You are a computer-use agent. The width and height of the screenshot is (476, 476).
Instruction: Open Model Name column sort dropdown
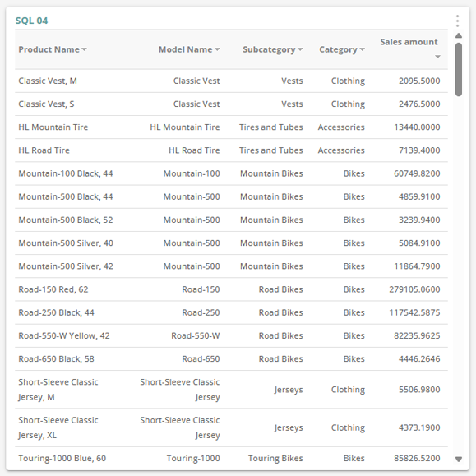(x=217, y=49)
